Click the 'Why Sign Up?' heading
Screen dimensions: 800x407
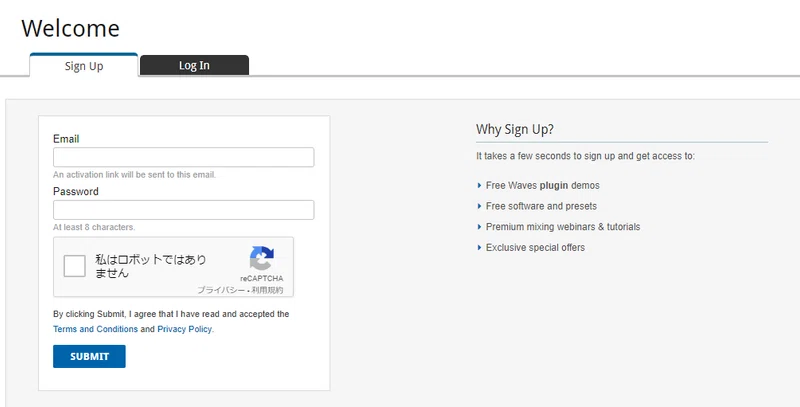click(515, 129)
